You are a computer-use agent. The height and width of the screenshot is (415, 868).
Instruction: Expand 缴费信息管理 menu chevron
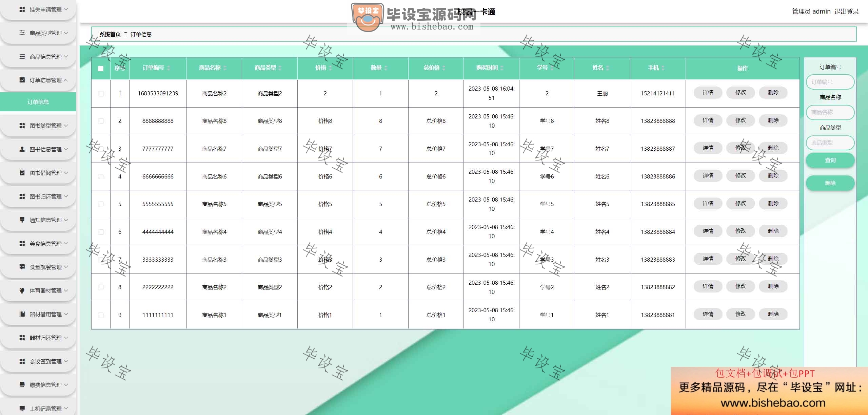[x=66, y=385]
